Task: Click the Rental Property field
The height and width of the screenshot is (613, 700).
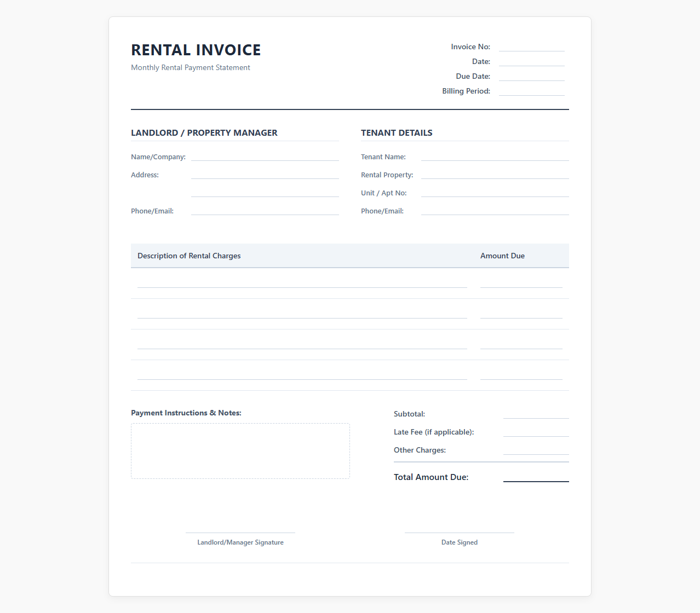Action: (x=495, y=174)
